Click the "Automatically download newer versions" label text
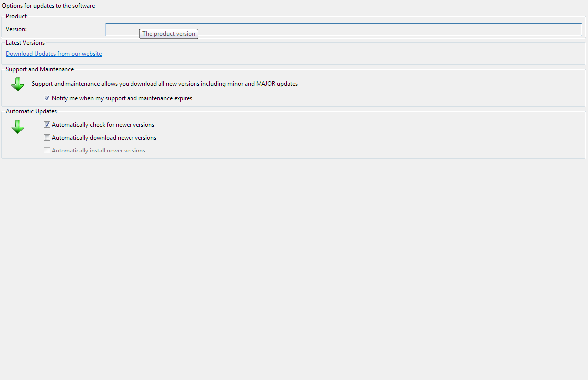Screen dimensions: 588x380 [x=104, y=138]
